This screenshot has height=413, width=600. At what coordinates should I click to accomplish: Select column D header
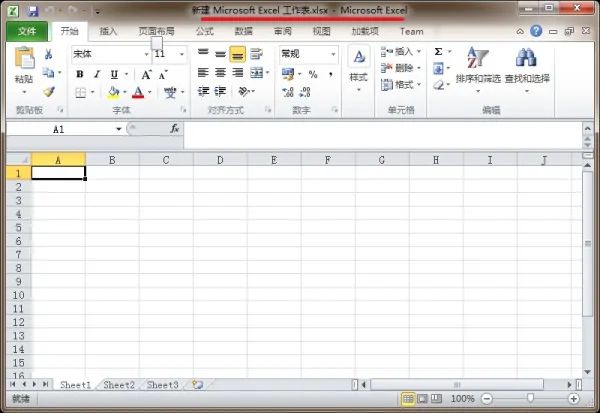tap(220, 160)
